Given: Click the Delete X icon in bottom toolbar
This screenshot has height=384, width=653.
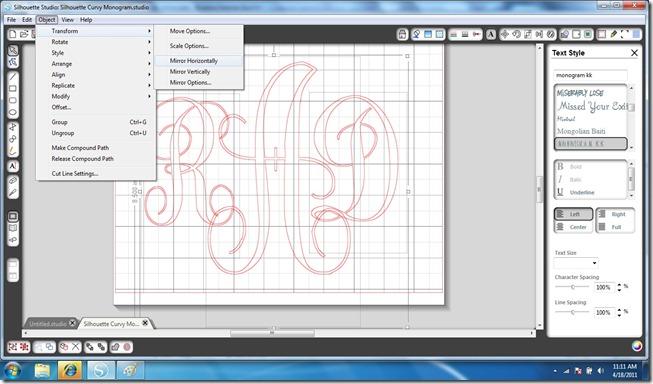Looking at the screenshot, I should pyautogui.click(x=75, y=347).
